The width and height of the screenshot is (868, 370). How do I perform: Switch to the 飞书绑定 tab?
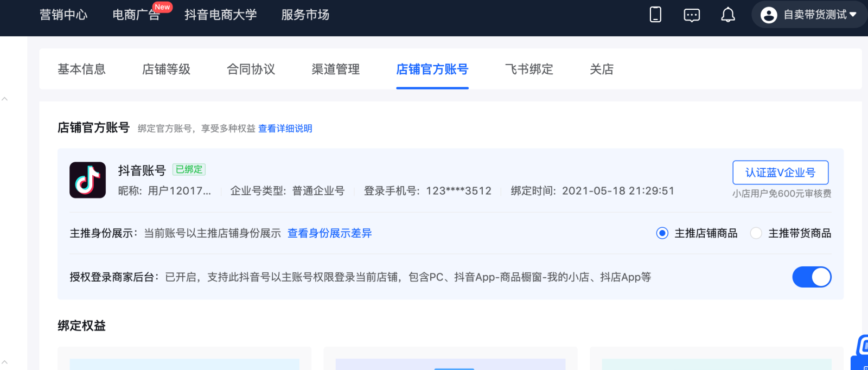tap(529, 69)
